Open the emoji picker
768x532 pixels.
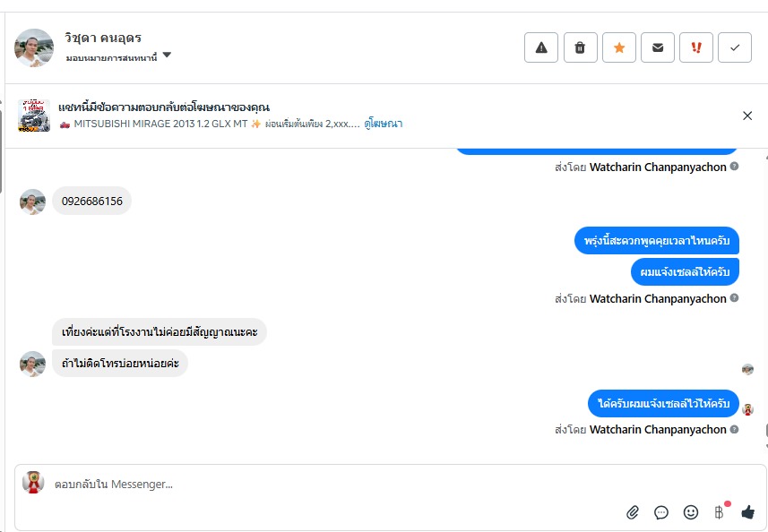[691, 512]
